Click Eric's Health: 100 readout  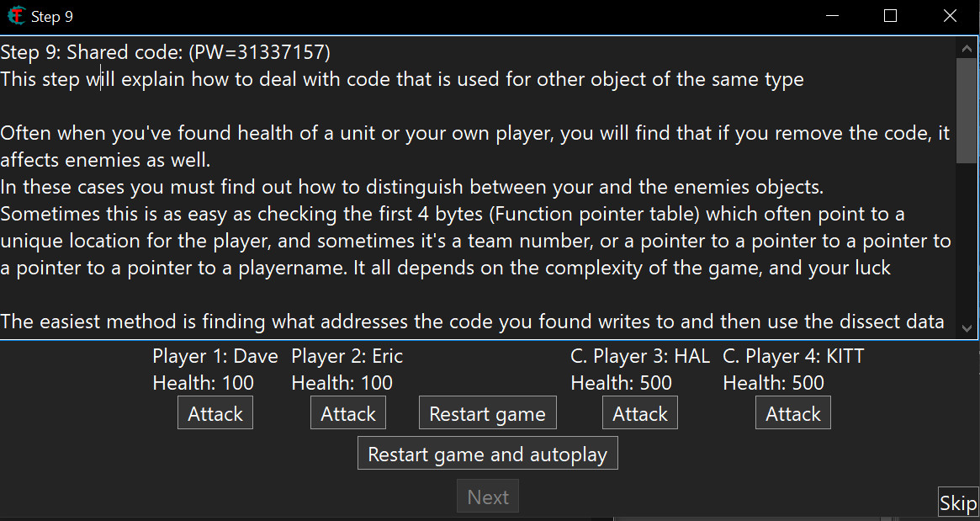(x=342, y=383)
